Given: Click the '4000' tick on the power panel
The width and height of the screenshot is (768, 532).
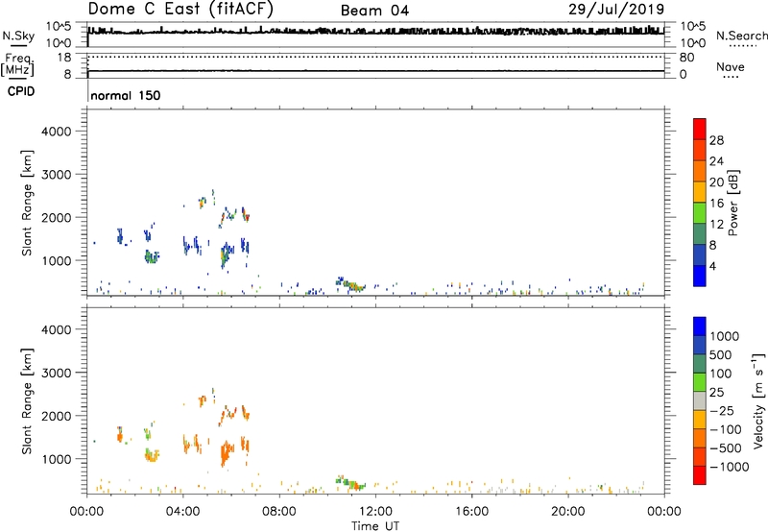Looking at the screenshot, I should click(56, 132).
